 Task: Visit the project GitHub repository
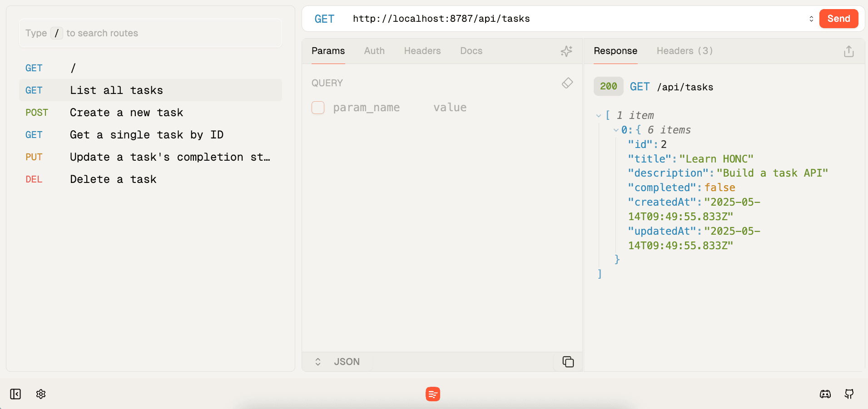click(x=849, y=394)
